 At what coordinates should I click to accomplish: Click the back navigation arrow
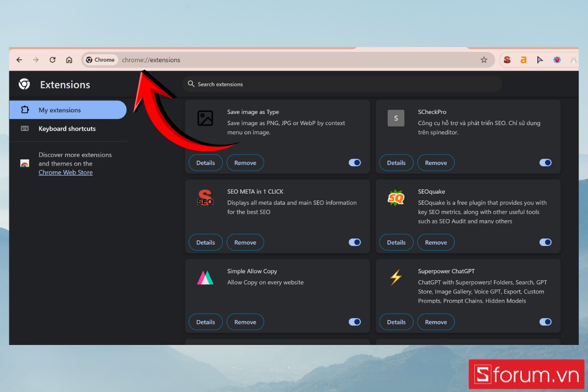click(19, 59)
